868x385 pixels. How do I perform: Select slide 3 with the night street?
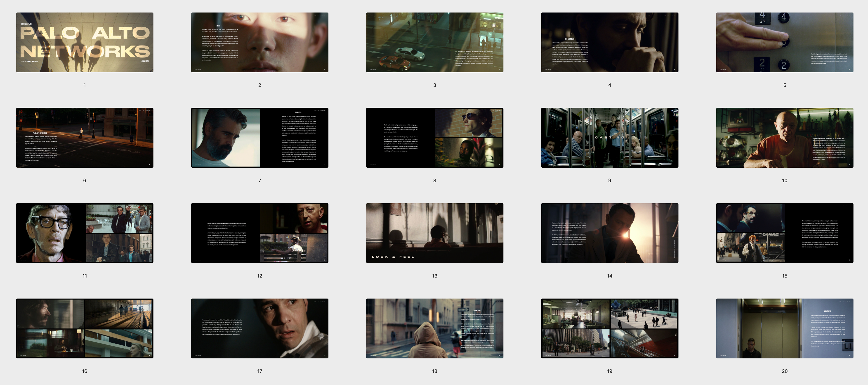[x=434, y=43]
